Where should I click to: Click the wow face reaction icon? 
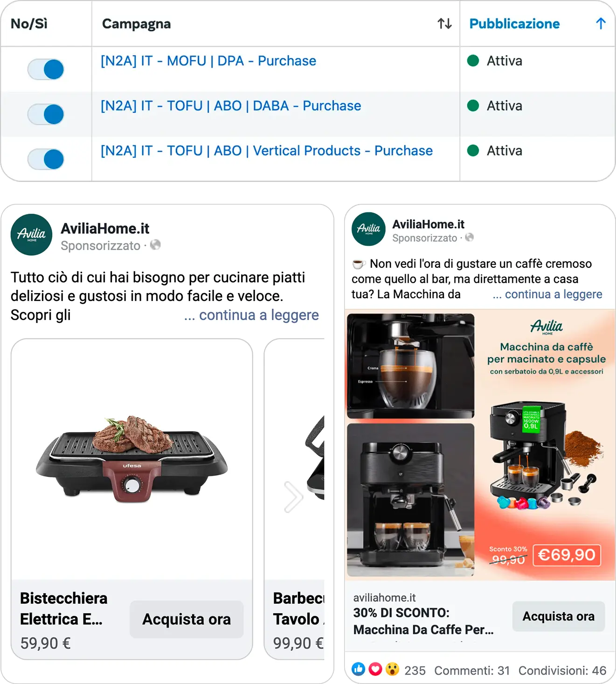pos(392,669)
